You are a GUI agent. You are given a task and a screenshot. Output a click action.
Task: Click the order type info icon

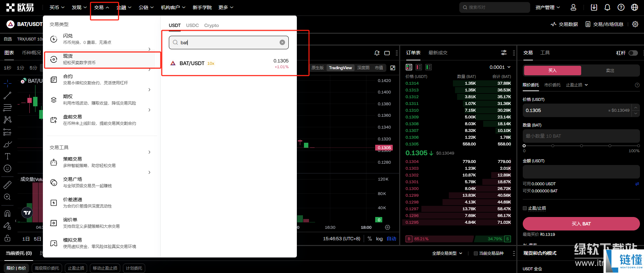[637, 85]
